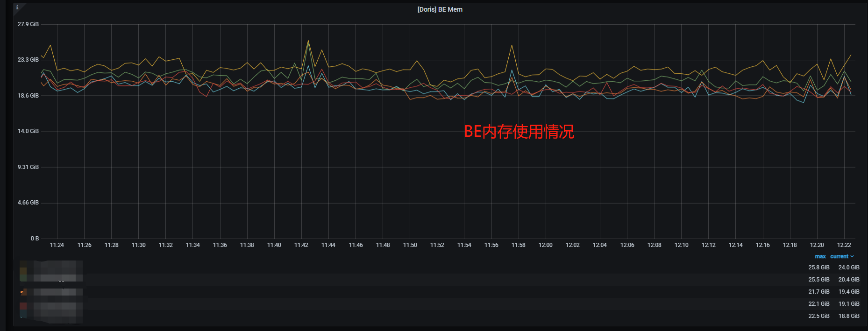Sort legend by the max column

pos(820,256)
